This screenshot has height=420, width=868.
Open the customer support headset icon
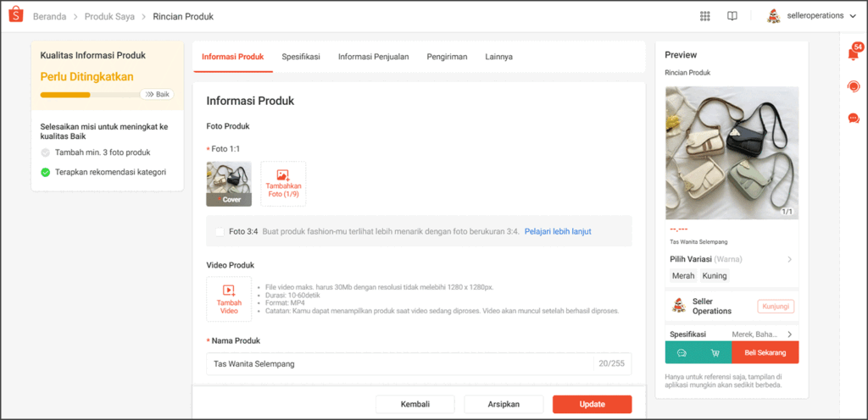tap(854, 86)
